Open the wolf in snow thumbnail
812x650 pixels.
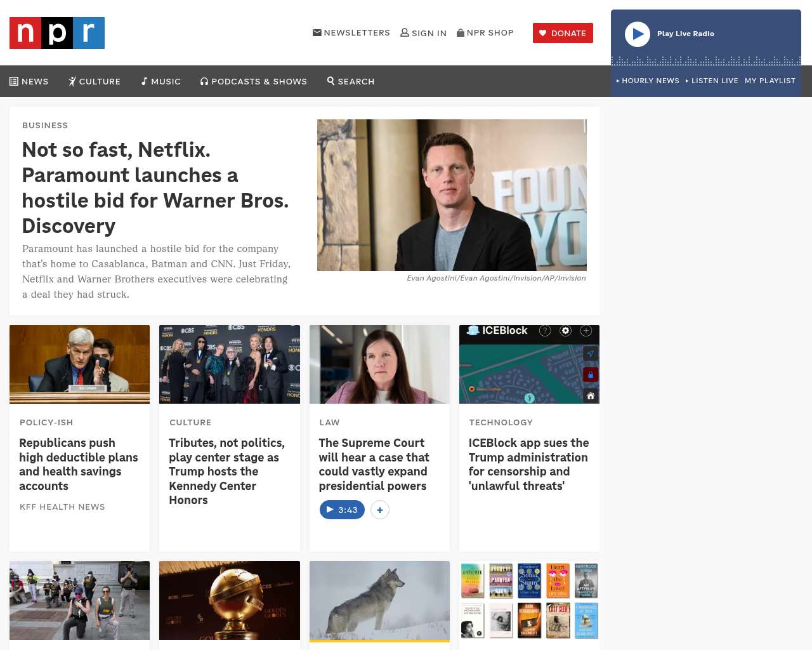379,600
